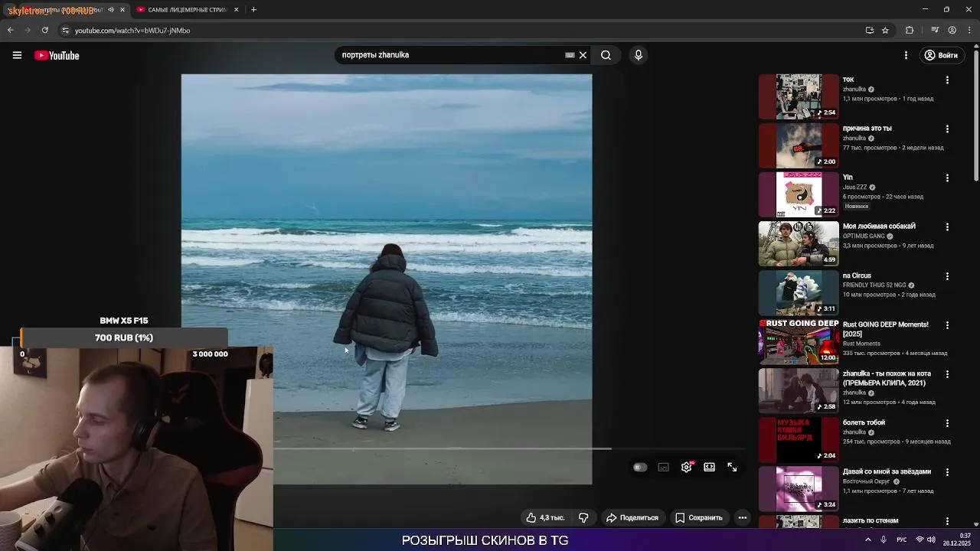
Task: Toggle subtitles button in player
Action: (664, 467)
